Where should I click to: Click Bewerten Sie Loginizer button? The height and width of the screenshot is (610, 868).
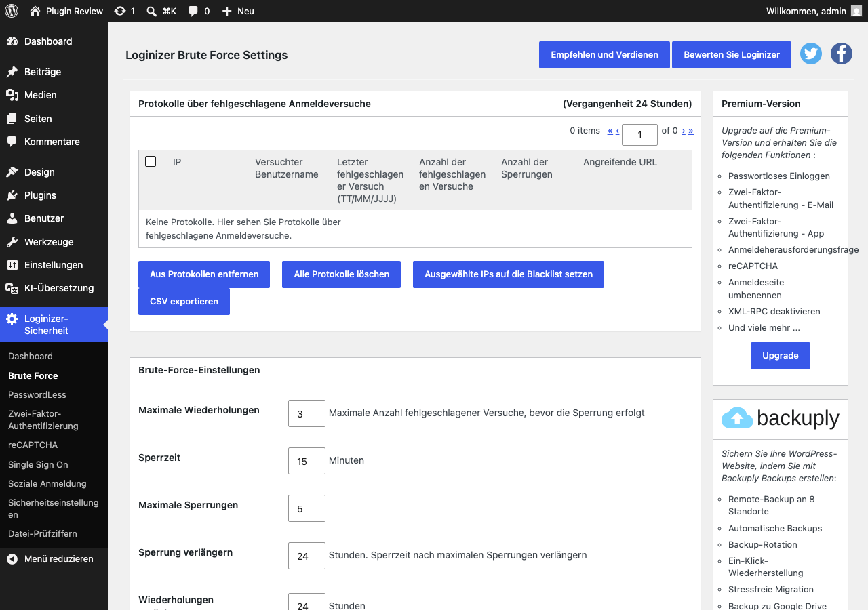coord(732,55)
